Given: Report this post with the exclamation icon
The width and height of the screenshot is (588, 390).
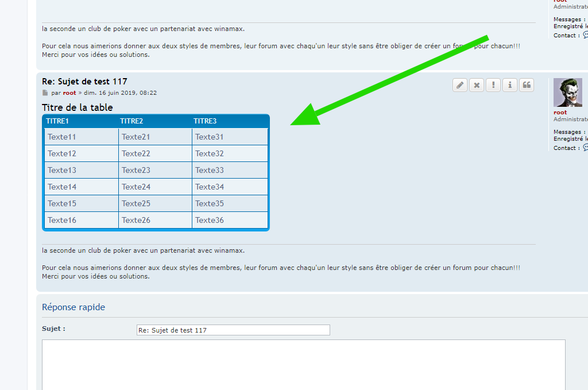Looking at the screenshot, I should point(493,86).
